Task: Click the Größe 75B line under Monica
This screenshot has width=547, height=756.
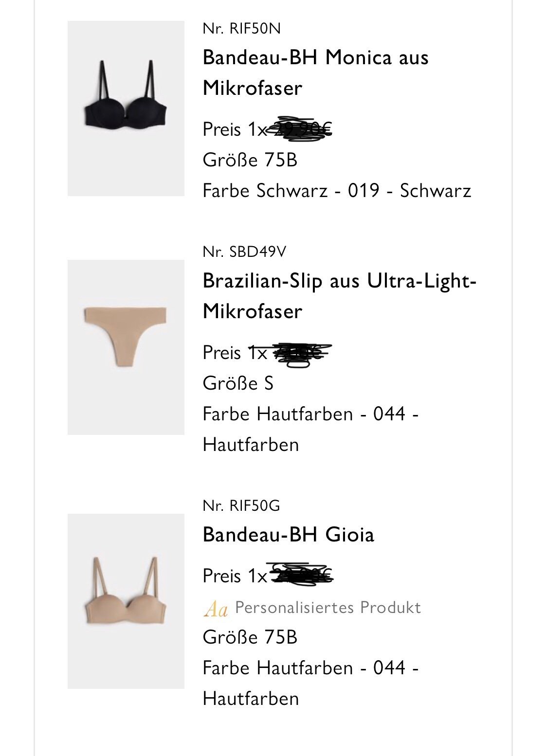Action: click(x=250, y=160)
